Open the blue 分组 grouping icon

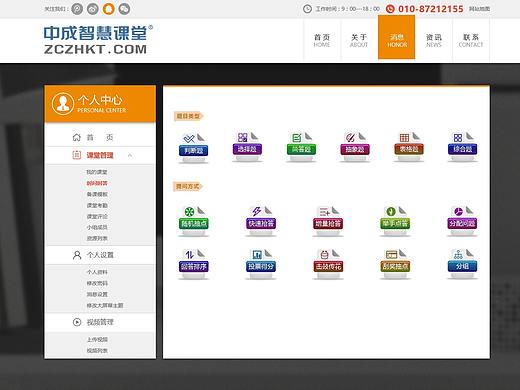[x=462, y=264]
